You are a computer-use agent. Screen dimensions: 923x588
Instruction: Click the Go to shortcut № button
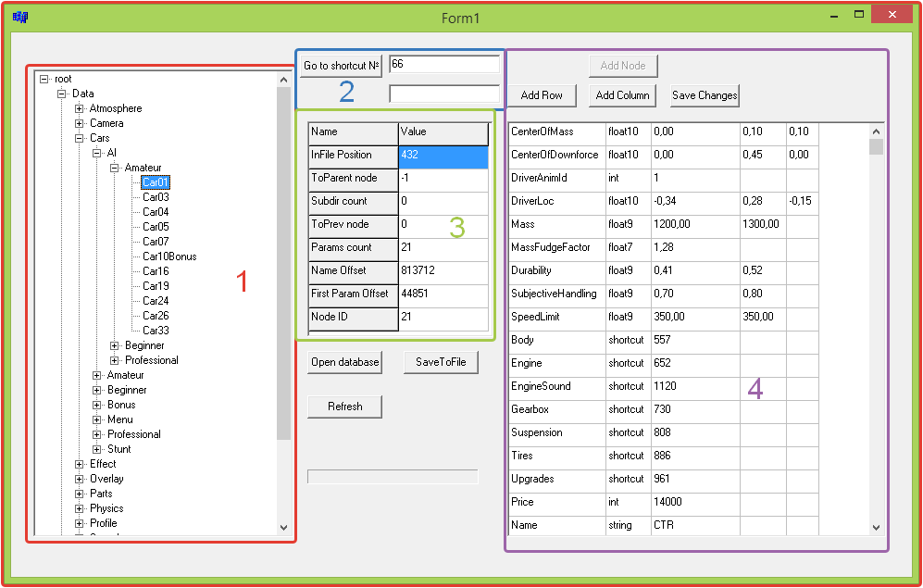point(341,66)
